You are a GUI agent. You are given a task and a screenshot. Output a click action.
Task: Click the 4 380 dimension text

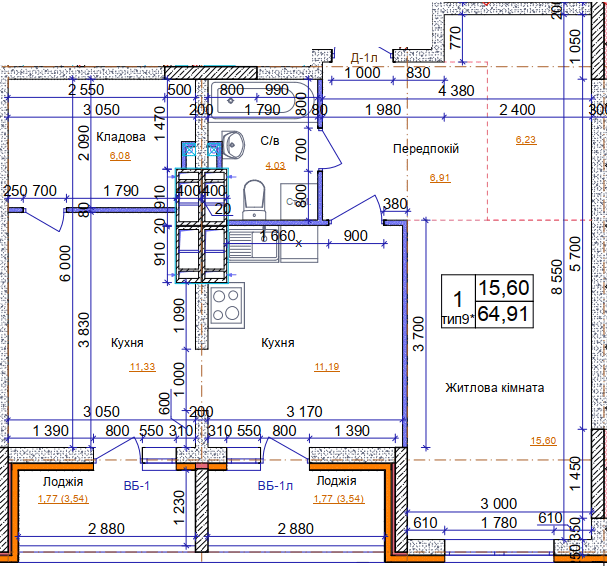[456, 91]
